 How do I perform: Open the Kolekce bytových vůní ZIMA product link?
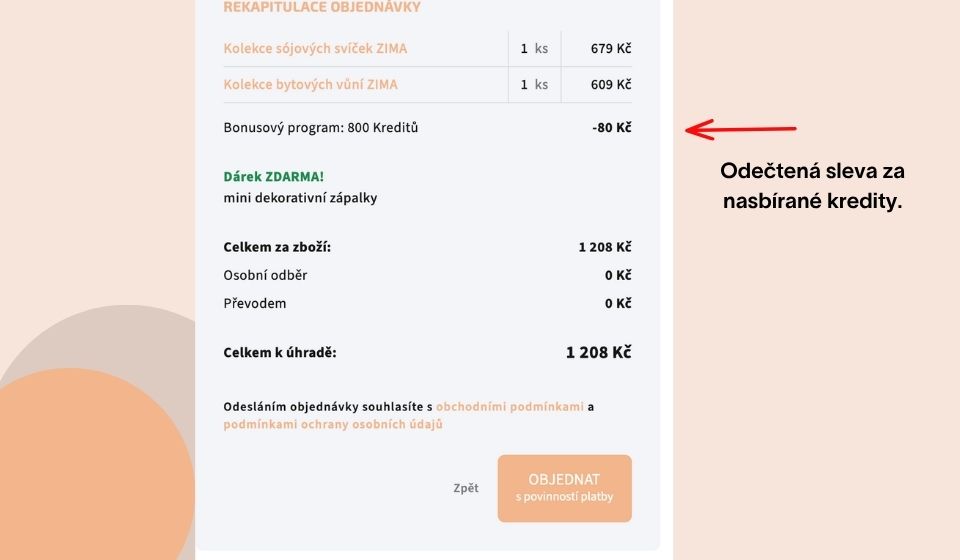[x=310, y=84]
